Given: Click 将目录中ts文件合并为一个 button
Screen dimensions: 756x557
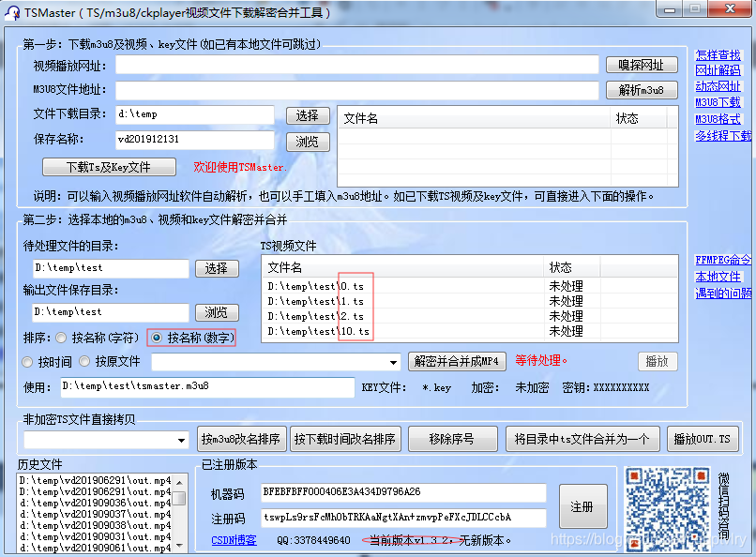Looking at the screenshot, I should [582, 439].
